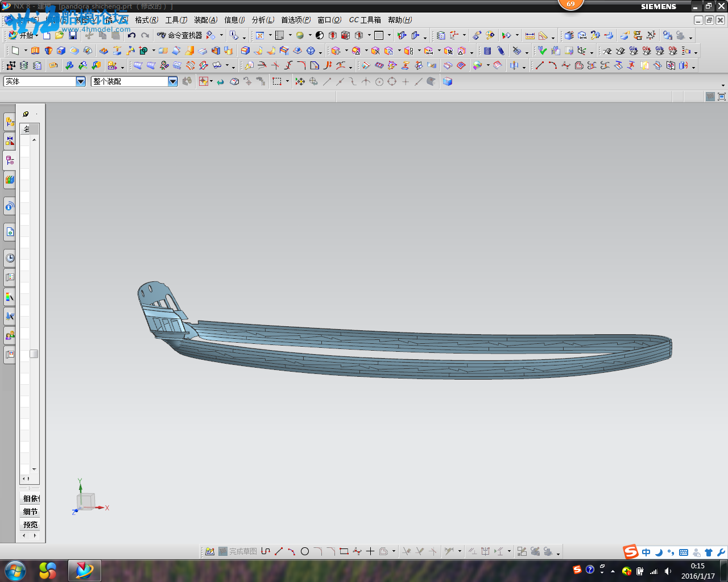Click the heart-shaped curve icon in the top toolbar
Screen dimensions: 728x582
579,66
